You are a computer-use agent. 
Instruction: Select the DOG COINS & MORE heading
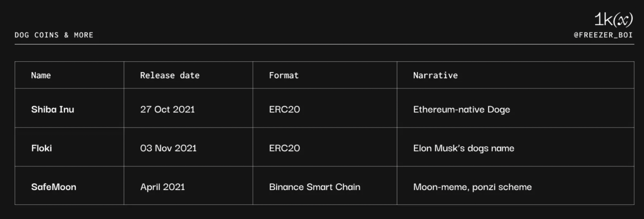point(54,35)
